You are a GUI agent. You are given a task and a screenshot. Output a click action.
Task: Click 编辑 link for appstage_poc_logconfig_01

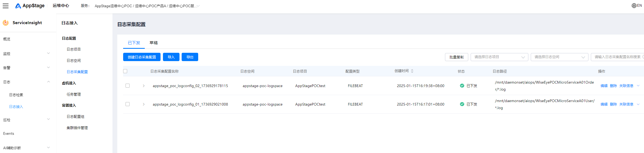604,104
